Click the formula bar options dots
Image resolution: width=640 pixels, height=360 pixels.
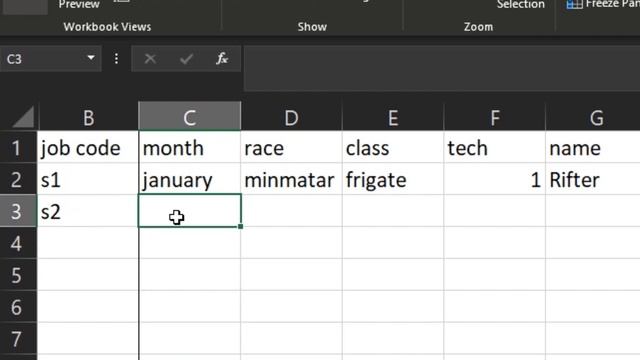pyautogui.click(x=116, y=59)
